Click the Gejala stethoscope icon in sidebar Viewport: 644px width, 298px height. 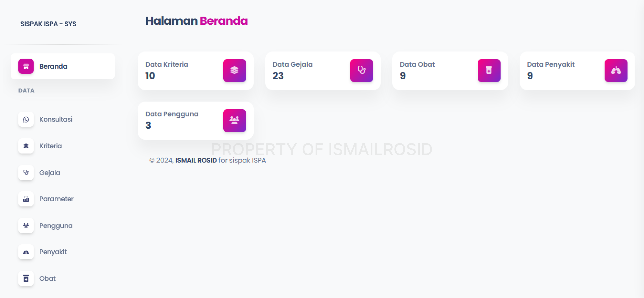(26, 172)
